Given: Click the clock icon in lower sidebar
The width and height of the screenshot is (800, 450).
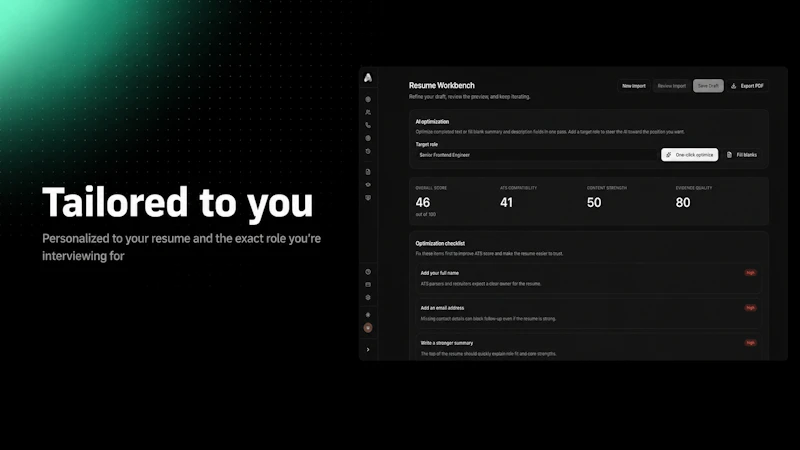Looking at the screenshot, I should [368, 272].
